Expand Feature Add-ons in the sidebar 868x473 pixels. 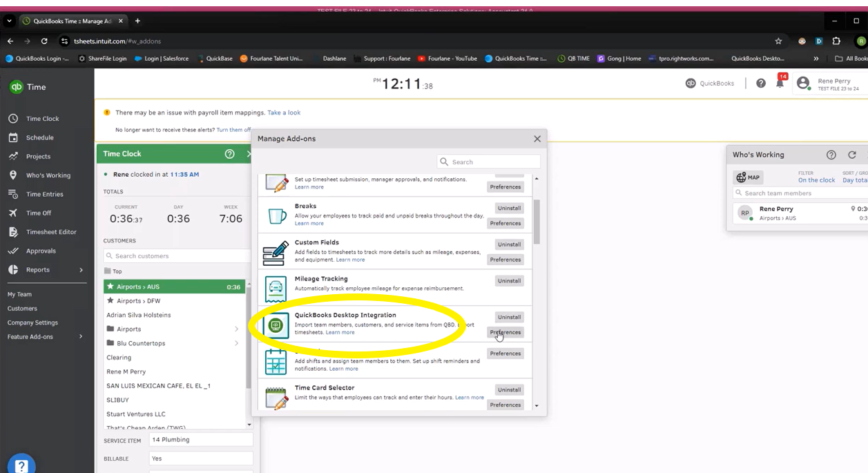coord(81,337)
